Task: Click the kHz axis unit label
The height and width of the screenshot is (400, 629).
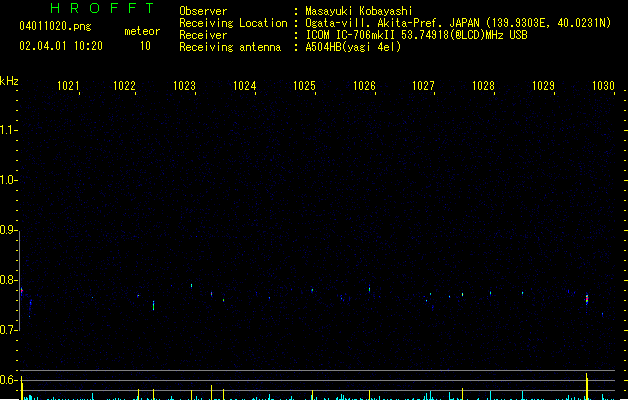Action: [9, 81]
